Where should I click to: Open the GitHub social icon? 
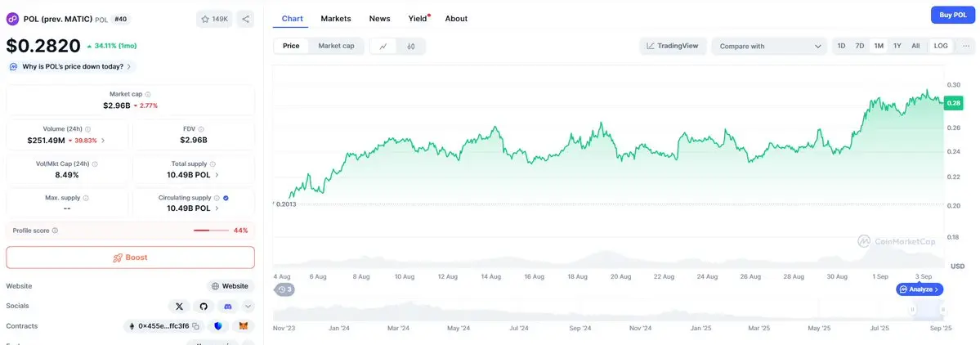point(204,307)
